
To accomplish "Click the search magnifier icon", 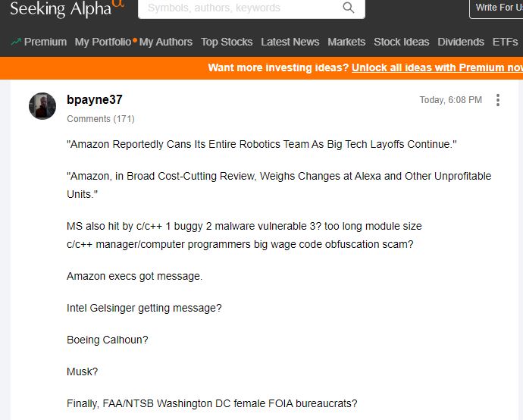I will tap(349, 8).
